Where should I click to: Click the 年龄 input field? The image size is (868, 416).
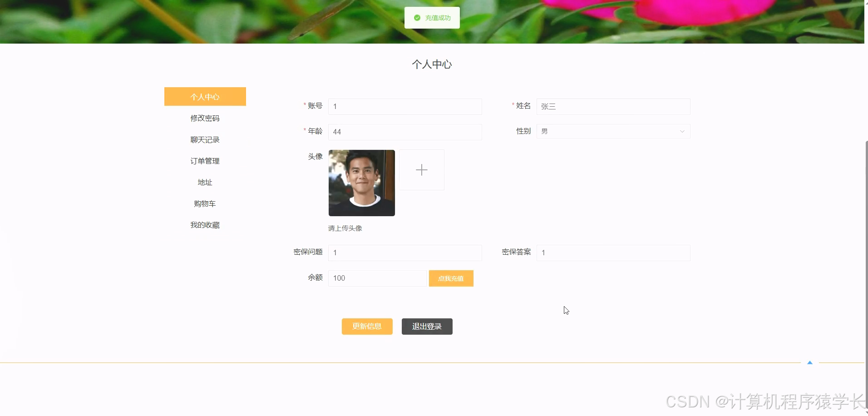pyautogui.click(x=404, y=132)
